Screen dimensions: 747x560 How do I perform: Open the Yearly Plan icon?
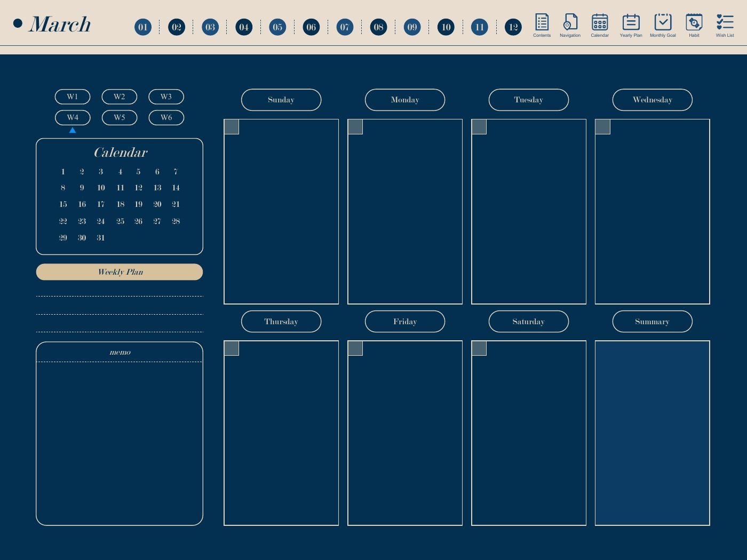(x=631, y=25)
